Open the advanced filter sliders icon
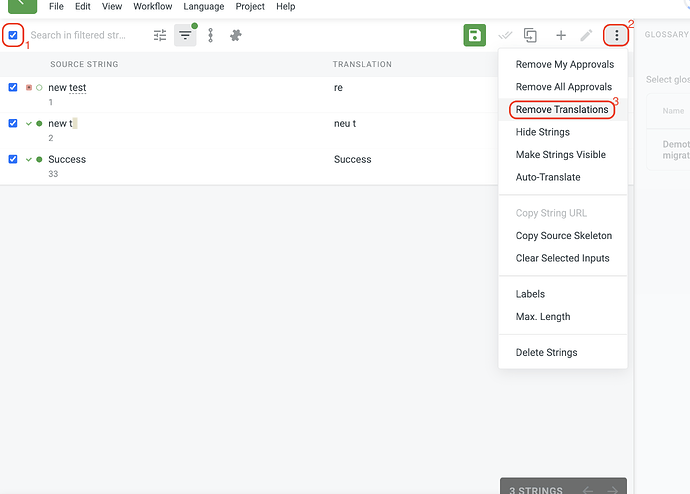This screenshot has width=690, height=494. 160,35
